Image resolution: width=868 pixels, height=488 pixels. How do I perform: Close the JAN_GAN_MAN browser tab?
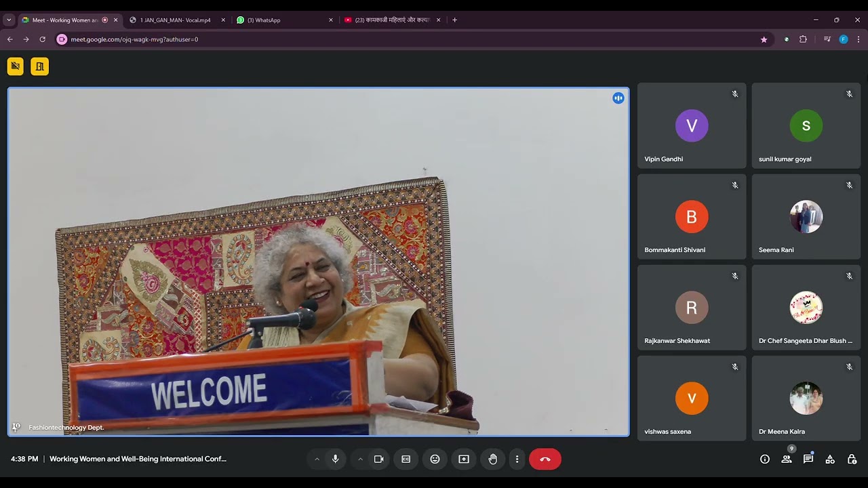(223, 20)
